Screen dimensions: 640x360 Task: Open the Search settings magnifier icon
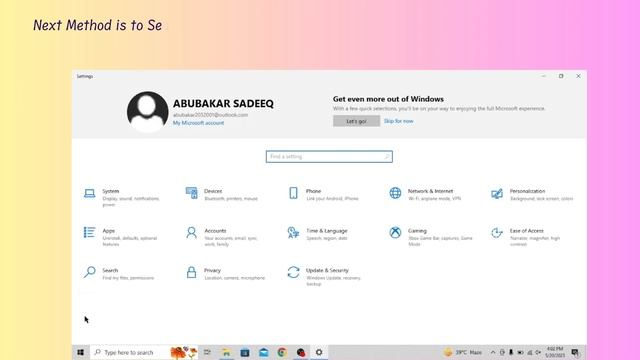click(x=89, y=272)
